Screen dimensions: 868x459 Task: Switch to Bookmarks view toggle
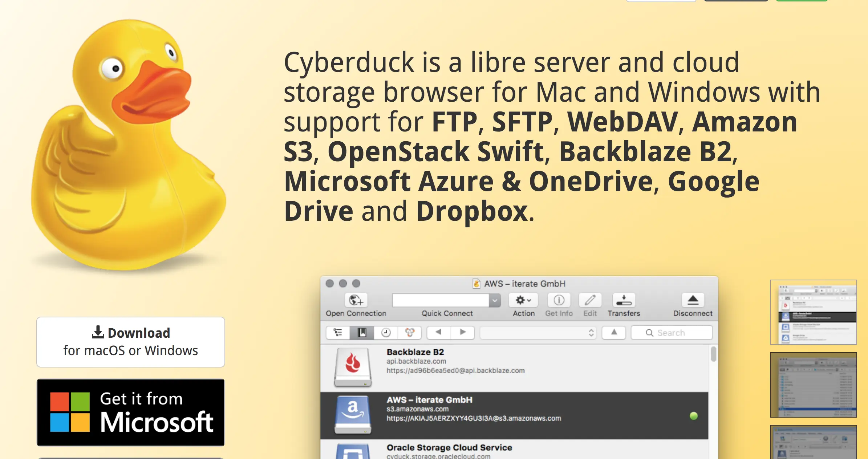pyautogui.click(x=362, y=332)
